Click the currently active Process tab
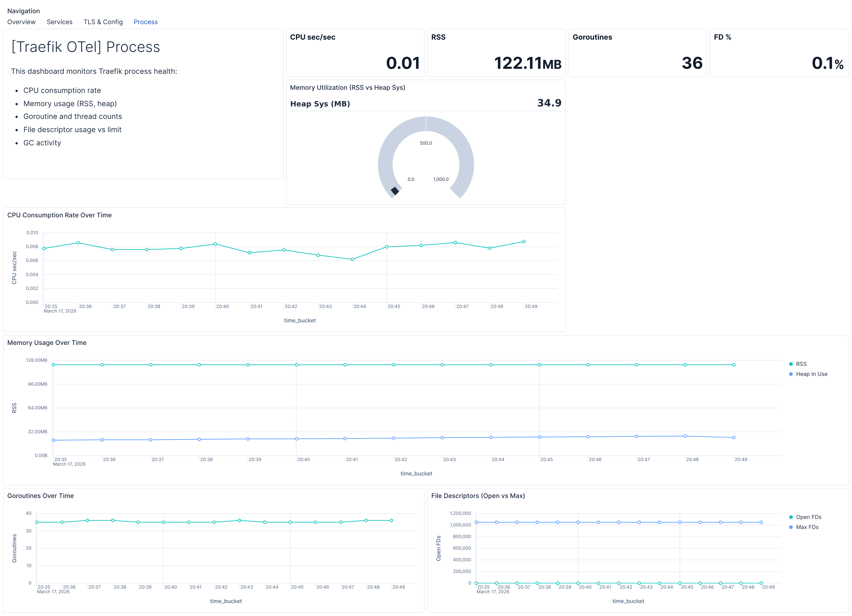Screen dimensions: 852x616 [145, 22]
